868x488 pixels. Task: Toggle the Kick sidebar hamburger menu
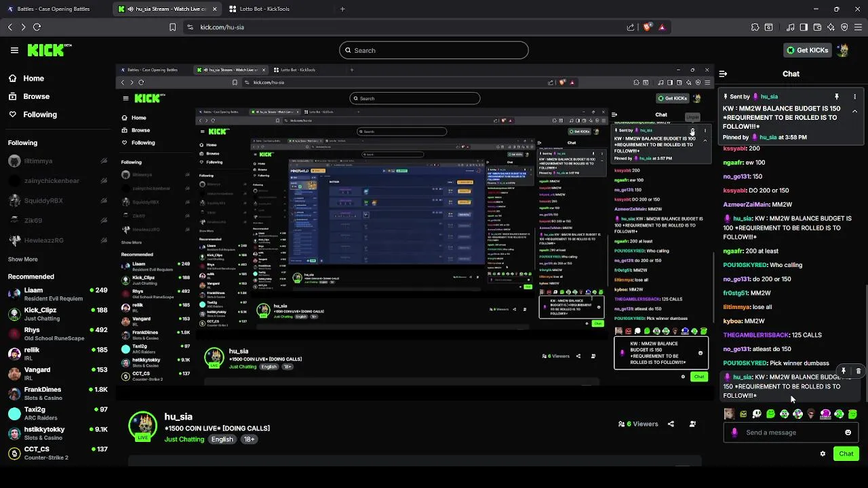pyautogui.click(x=14, y=50)
